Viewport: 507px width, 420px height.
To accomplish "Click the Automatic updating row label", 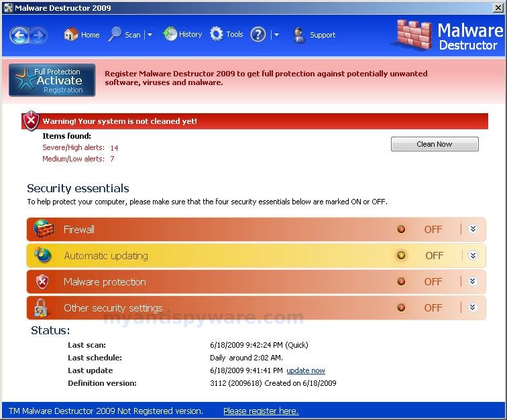I will point(106,256).
